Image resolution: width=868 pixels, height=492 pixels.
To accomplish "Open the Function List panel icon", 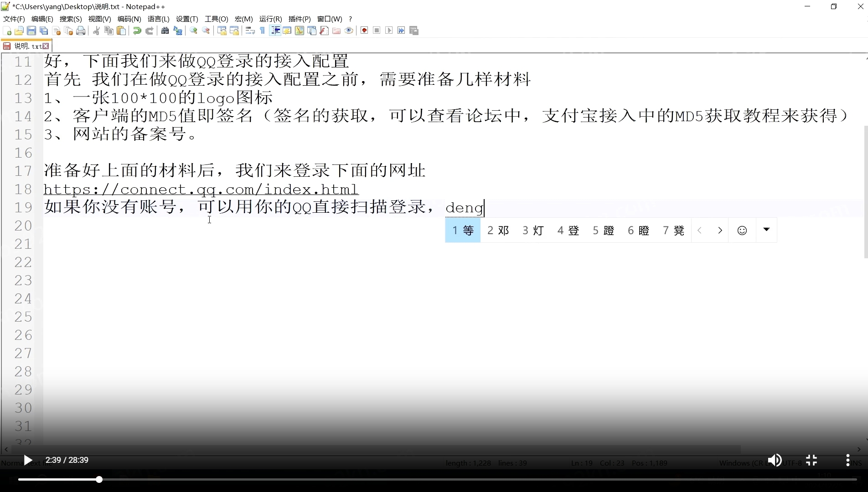I will [x=324, y=31].
